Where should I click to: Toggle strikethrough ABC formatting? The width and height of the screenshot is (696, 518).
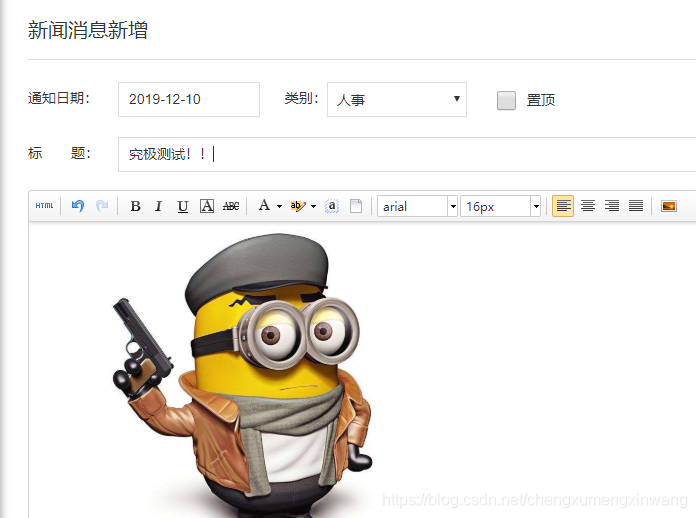(x=231, y=206)
